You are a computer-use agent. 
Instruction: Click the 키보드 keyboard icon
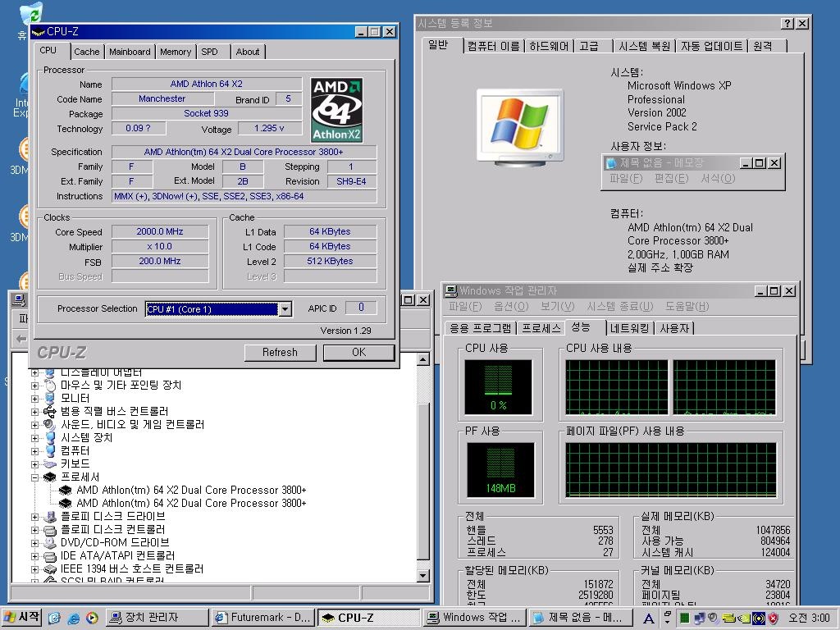pos(50,464)
